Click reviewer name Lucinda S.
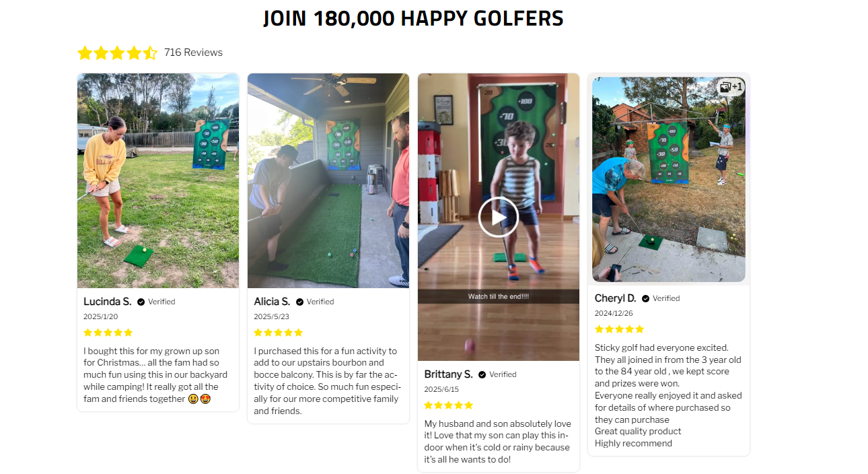Image resolution: width=868 pixels, height=474 pixels. click(108, 302)
